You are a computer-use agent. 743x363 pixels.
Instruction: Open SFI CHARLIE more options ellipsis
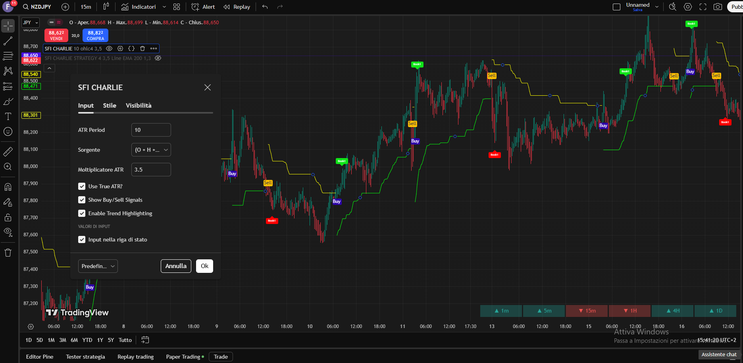click(x=154, y=48)
